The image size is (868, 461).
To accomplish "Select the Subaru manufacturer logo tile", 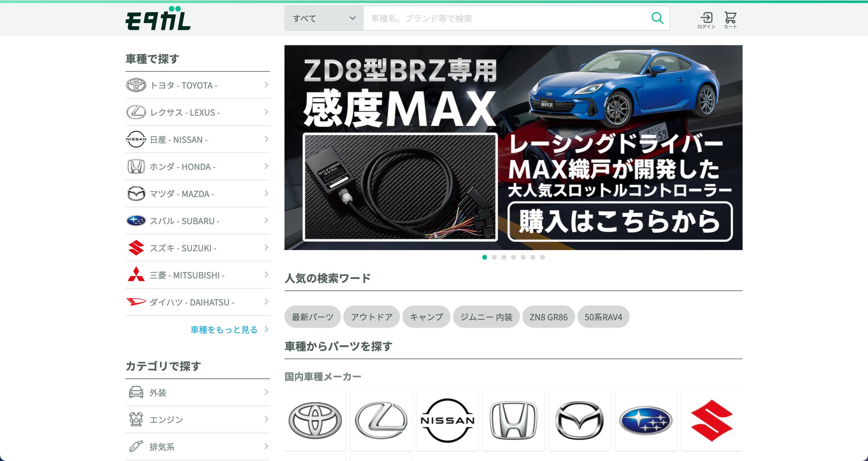I will [646, 420].
